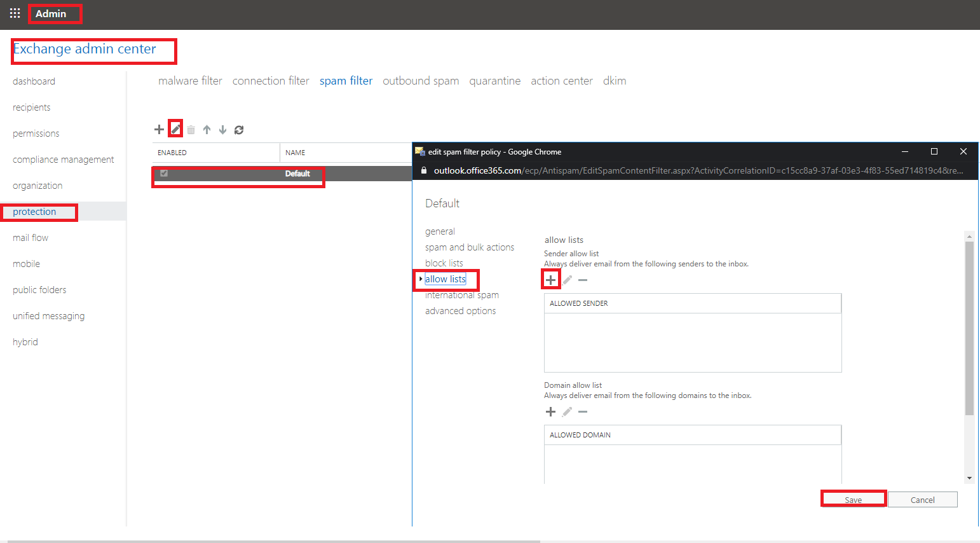
Task: Click the Admin header link
Action: point(51,13)
